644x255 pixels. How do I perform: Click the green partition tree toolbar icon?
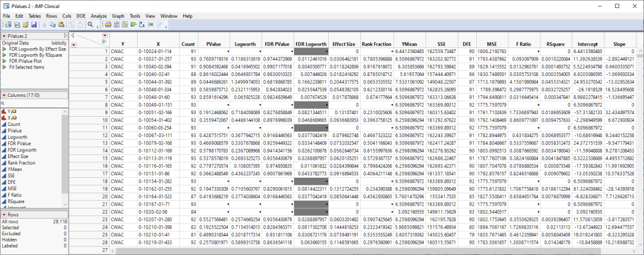[x=151, y=25]
